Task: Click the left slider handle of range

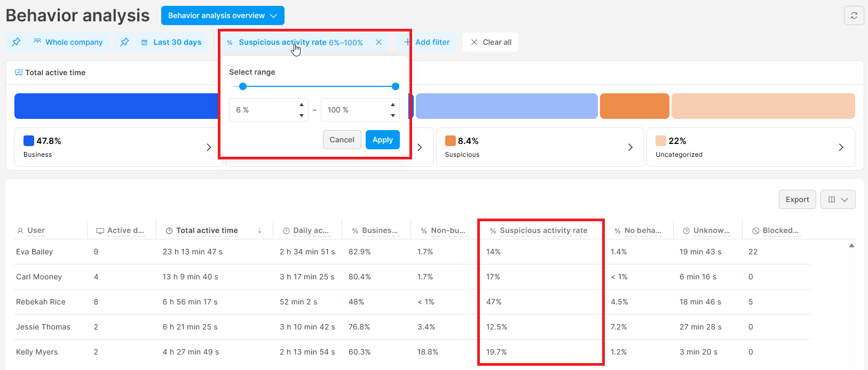Action: 243,86
